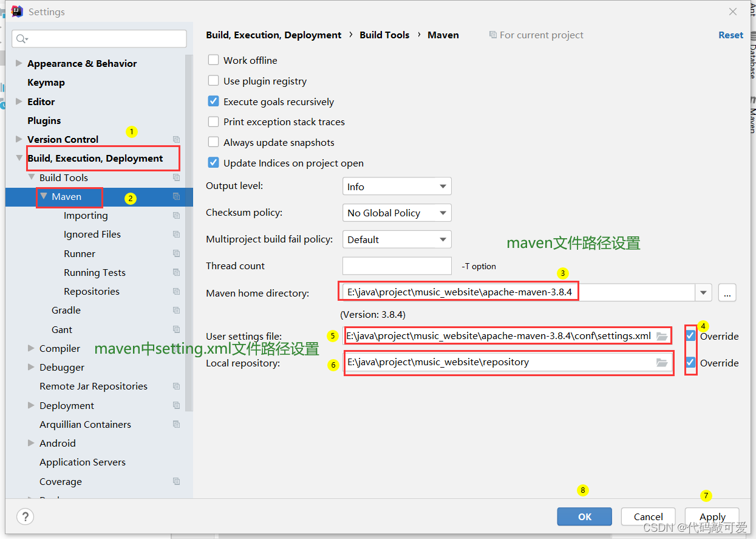Enable Print exception stack traces
This screenshot has height=539, width=756.
(213, 122)
